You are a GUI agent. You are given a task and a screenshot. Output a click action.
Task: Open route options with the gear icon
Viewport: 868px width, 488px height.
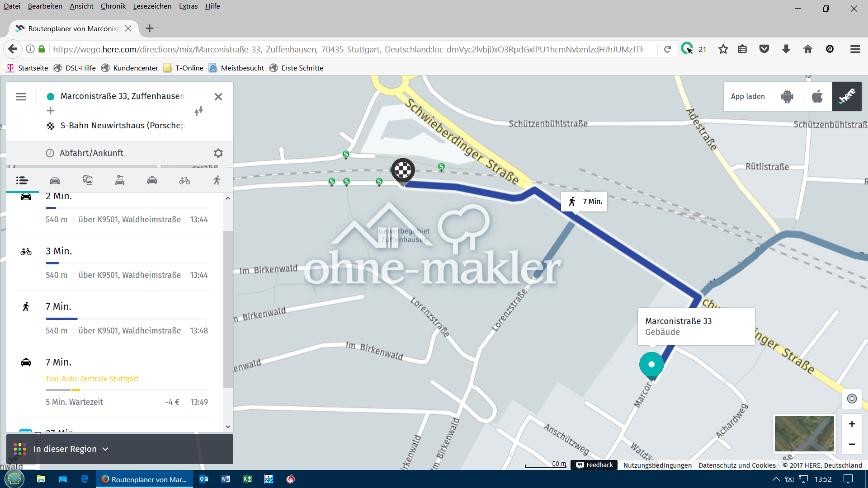[x=218, y=153]
